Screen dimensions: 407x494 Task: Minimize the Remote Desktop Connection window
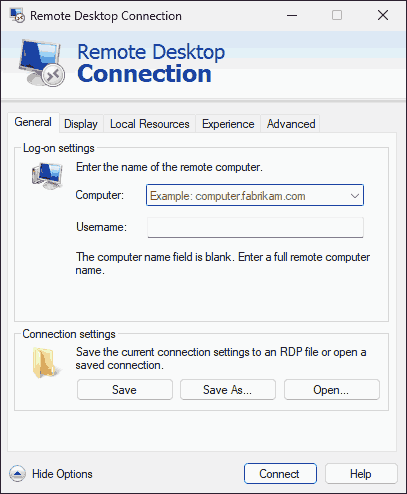(x=292, y=15)
